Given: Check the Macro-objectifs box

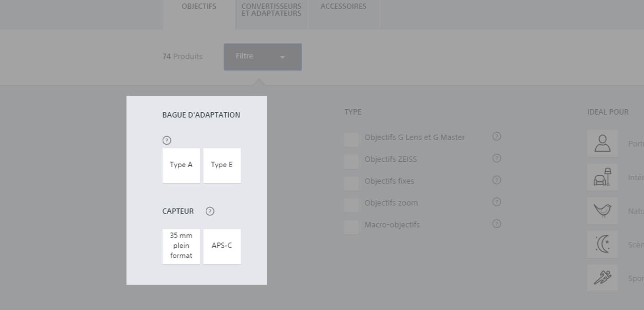Looking at the screenshot, I should [x=351, y=227].
